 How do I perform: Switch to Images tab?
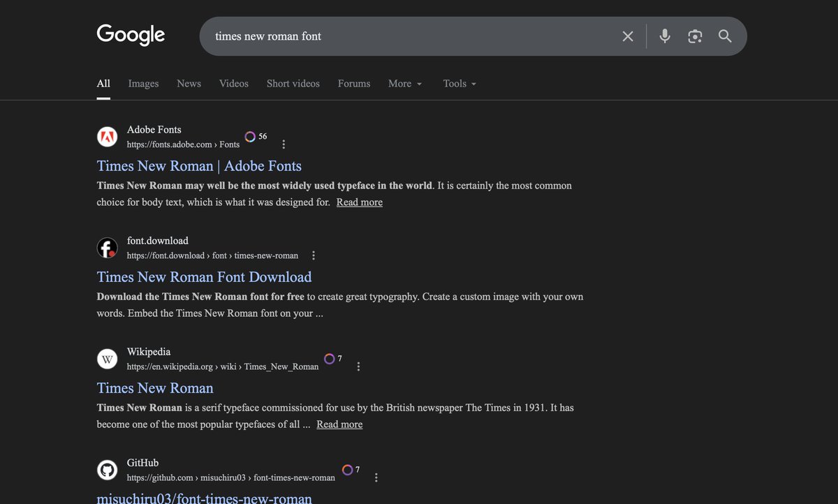(143, 84)
